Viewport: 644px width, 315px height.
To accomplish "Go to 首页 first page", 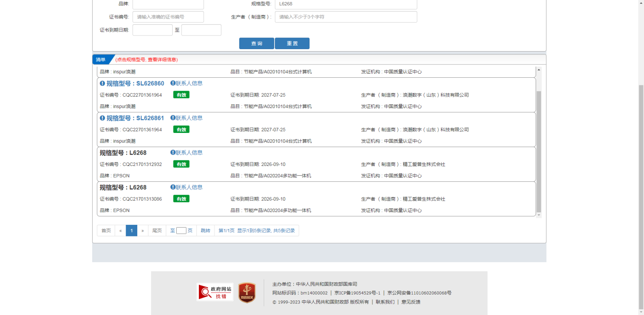I will 106,230.
